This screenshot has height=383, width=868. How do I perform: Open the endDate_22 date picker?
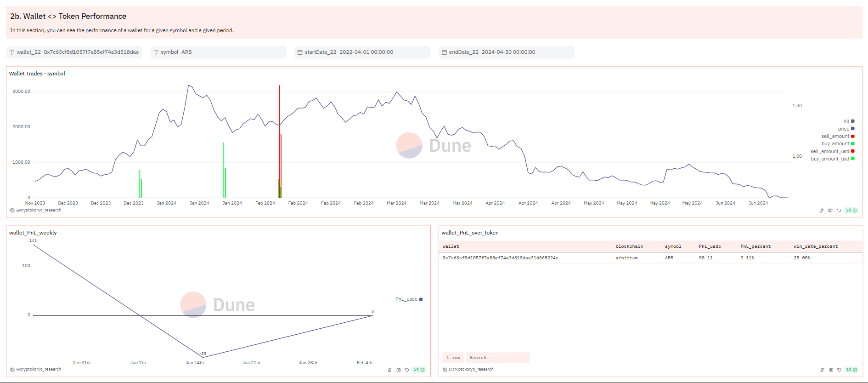pyautogui.click(x=507, y=52)
